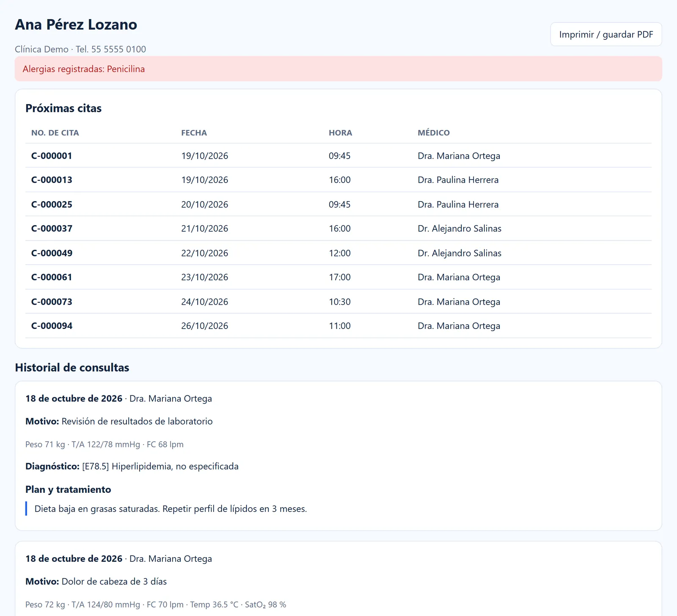Image resolution: width=677 pixels, height=616 pixels.
Task: Select appointment number C-000025
Action: [52, 204]
